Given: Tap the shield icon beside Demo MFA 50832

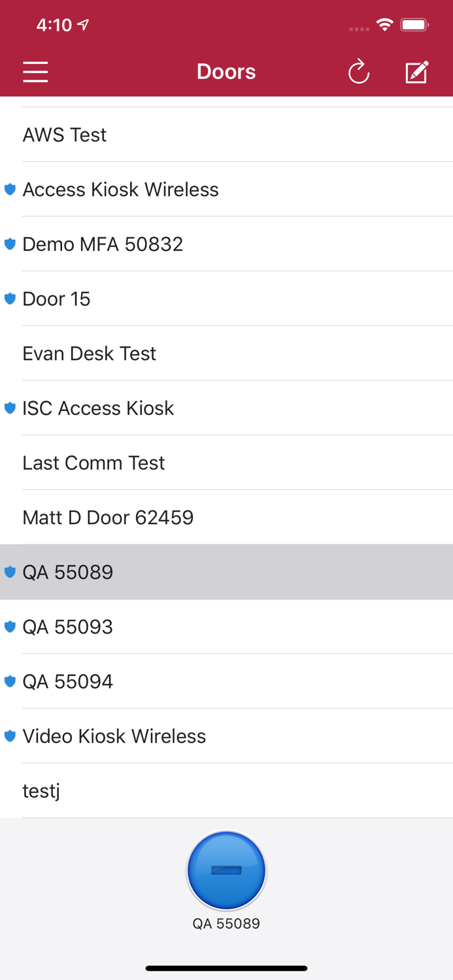Looking at the screenshot, I should 10,244.
